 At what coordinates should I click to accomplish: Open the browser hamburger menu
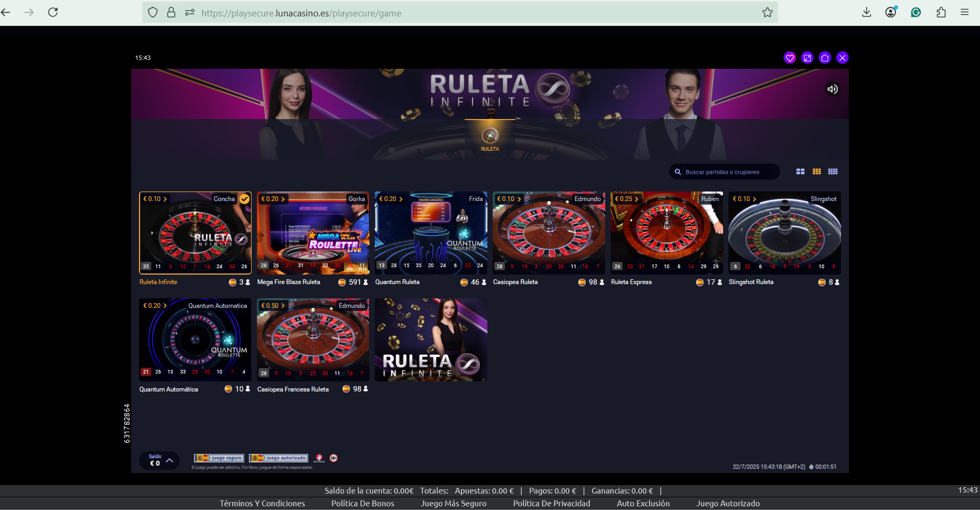pyautogui.click(x=965, y=12)
